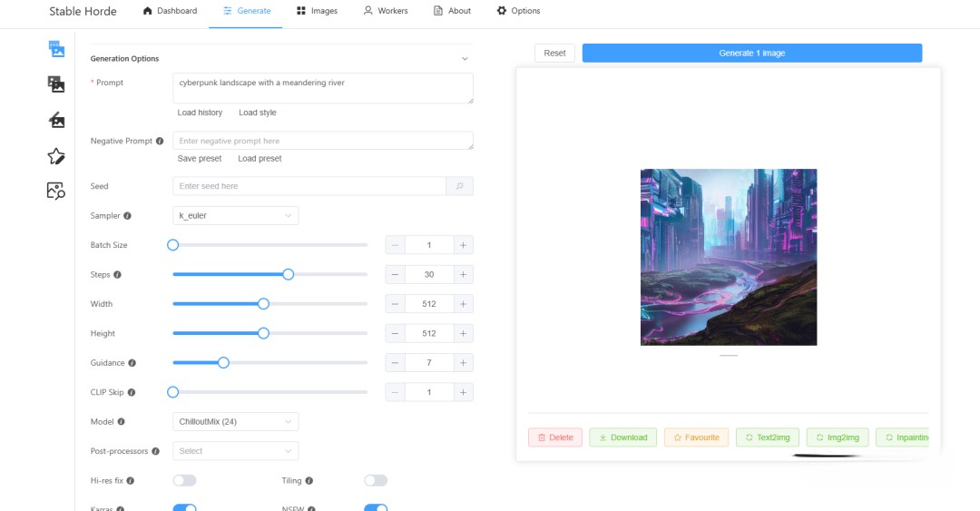Open the image-to-image sidebar icon

pyautogui.click(x=56, y=84)
